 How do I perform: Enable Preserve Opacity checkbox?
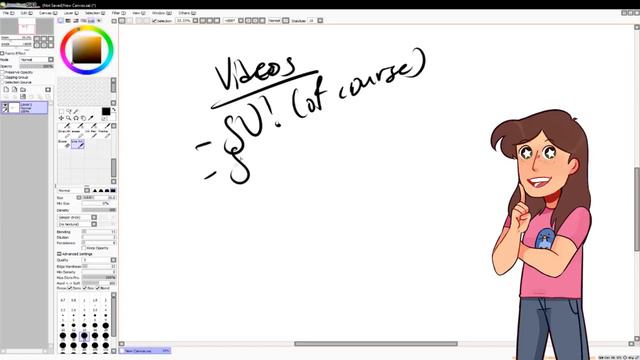(x=2, y=72)
